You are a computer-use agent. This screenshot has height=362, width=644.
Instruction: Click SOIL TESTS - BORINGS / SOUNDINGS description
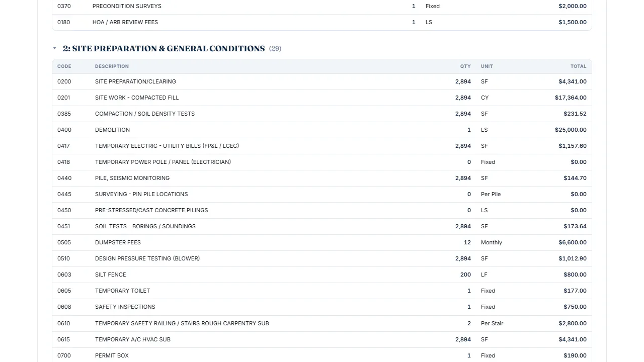145,226
